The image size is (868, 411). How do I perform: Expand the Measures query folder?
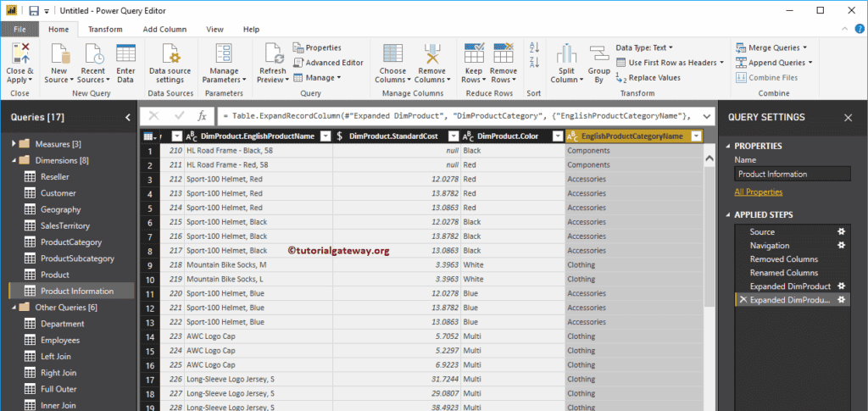coord(14,144)
